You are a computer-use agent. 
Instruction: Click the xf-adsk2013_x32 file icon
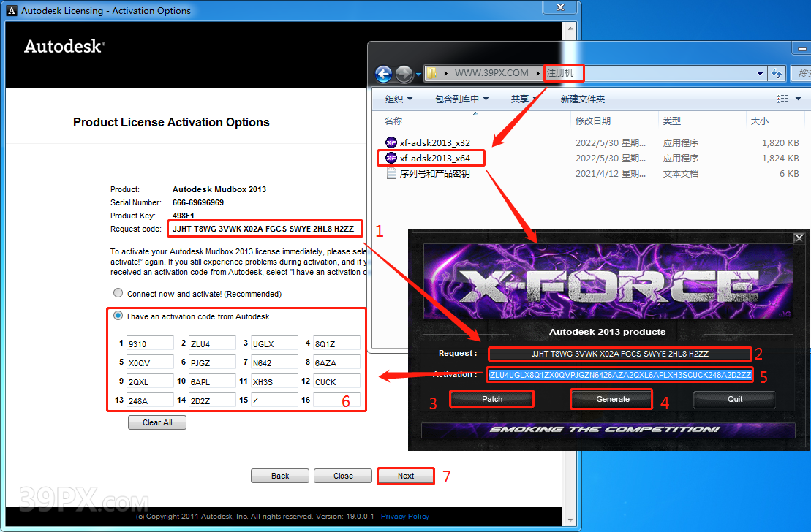tap(391, 142)
